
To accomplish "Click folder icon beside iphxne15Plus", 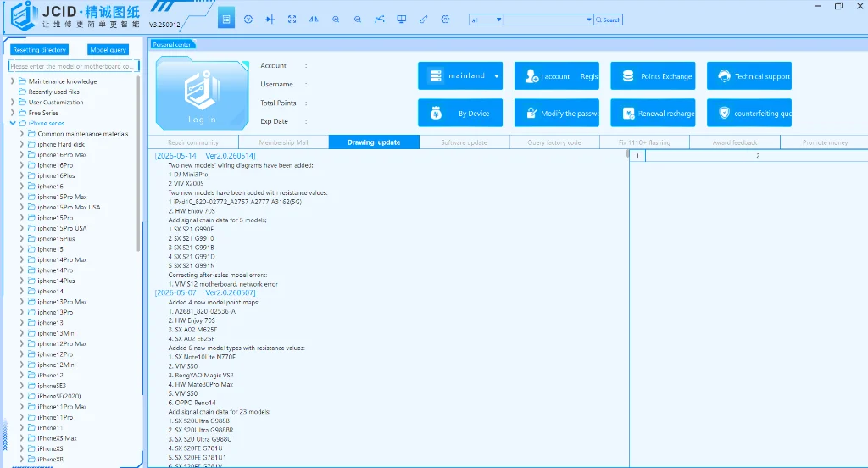I will (31, 239).
